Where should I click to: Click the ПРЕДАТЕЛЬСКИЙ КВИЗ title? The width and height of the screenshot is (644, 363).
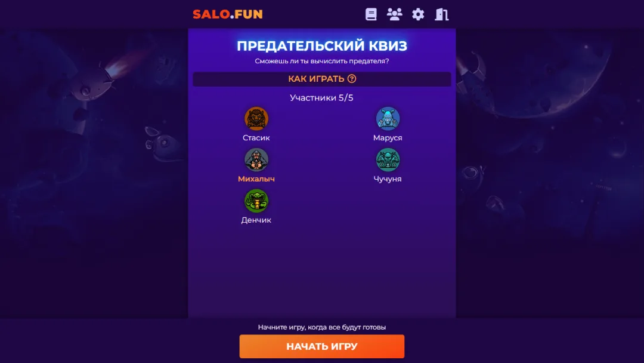(322, 45)
